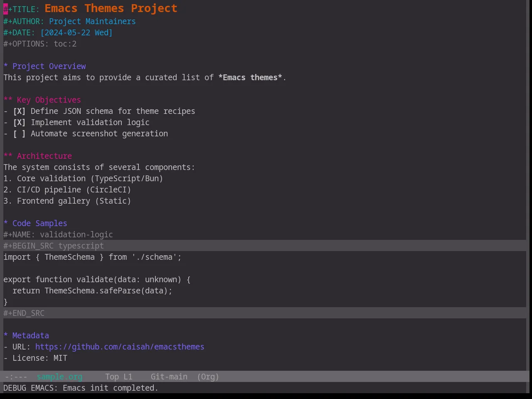The height and width of the screenshot is (399, 532).
Task: Click the DEBUG EMACS echo area message
Action: (x=81, y=388)
